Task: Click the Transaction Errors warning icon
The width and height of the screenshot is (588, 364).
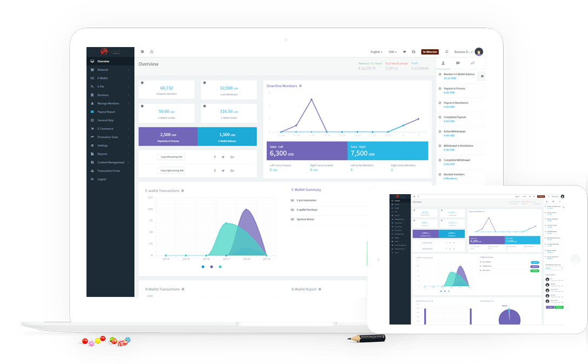Action: tap(93, 171)
